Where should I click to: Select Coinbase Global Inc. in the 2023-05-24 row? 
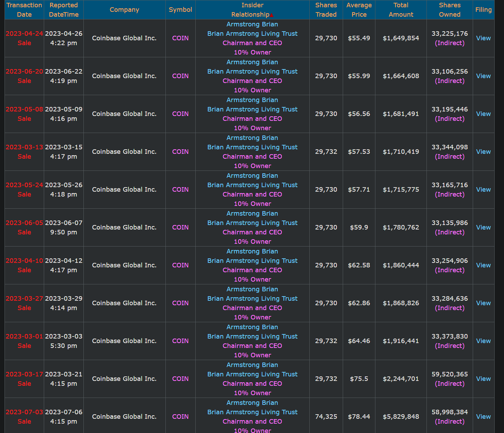click(124, 190)
